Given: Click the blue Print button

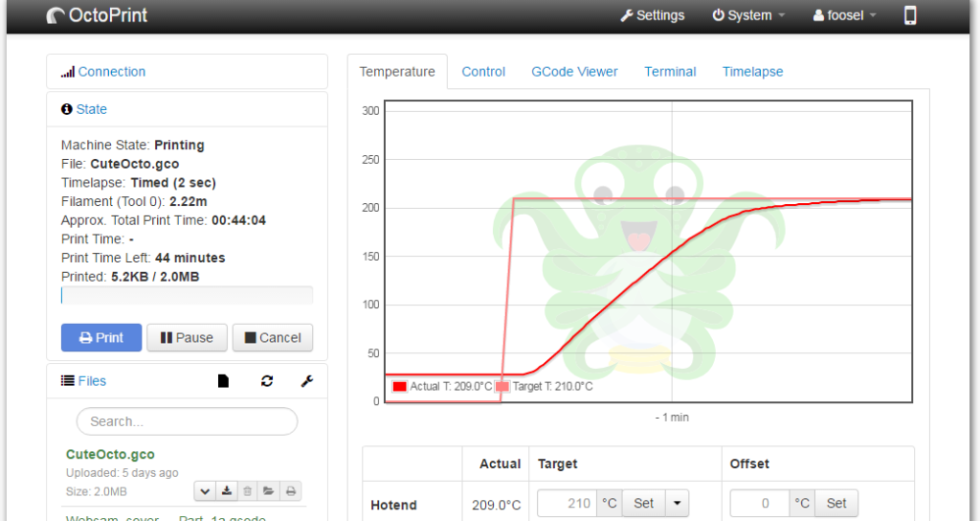Looking at the screenshot, I should coord(101,338).
